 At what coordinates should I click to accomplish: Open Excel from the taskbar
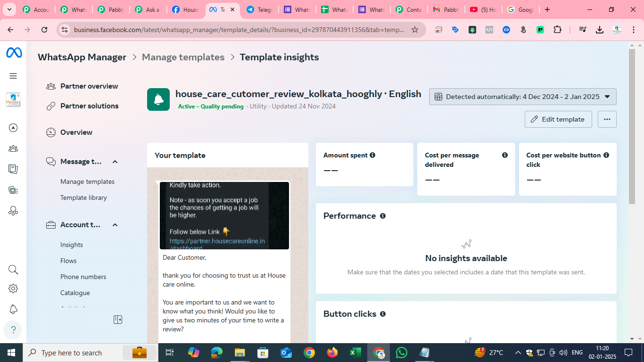click(x=355, y=353)
